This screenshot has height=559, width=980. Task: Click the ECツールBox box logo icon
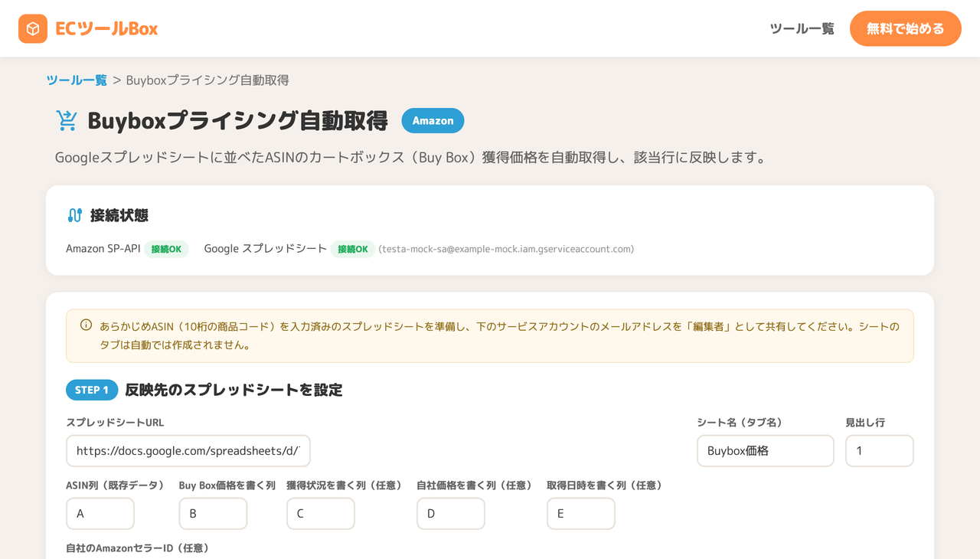pos(33,29)
